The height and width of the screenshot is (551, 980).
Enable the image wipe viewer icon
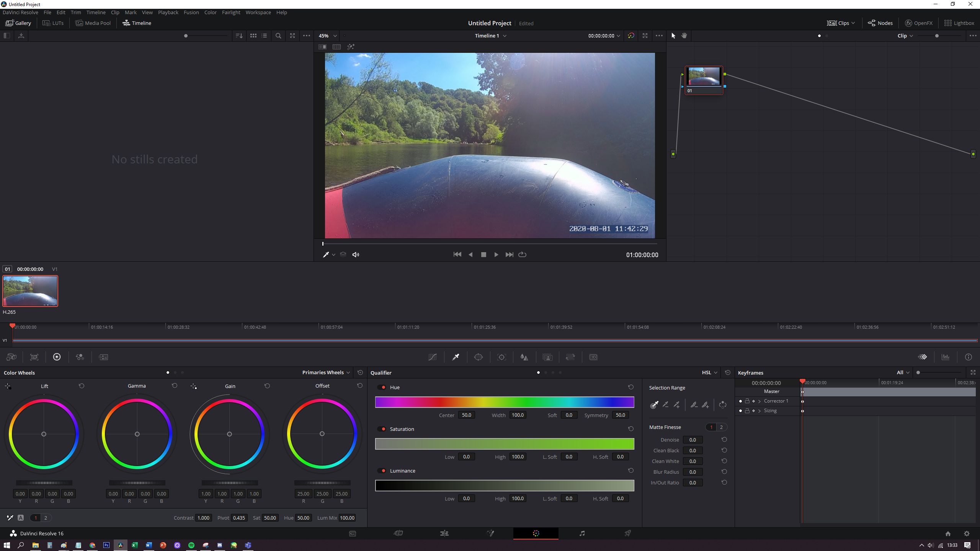click(322, 47)
